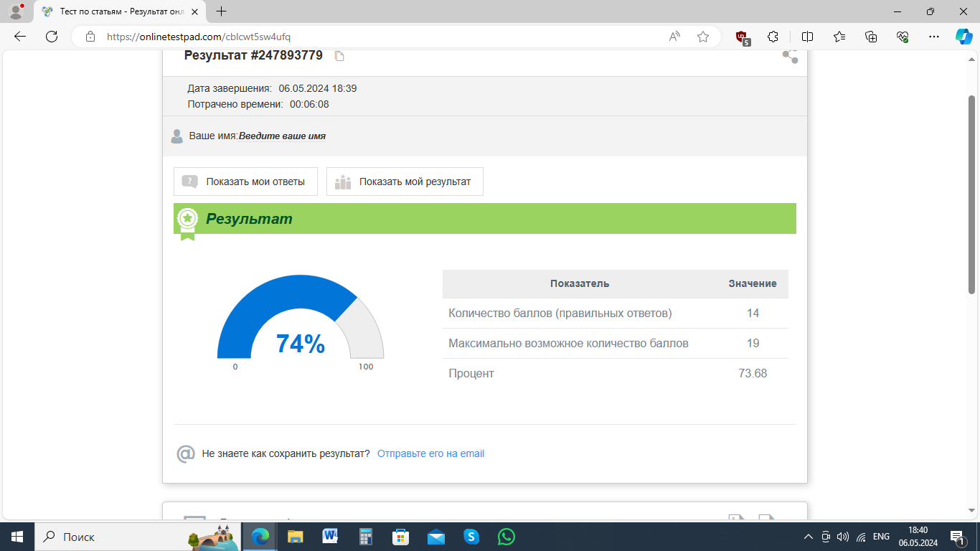The width and height of the screenshot is (980, 551).
Task: Open Browser essentials heart icon
Action: pyautogui.click(x=903, y=37)
